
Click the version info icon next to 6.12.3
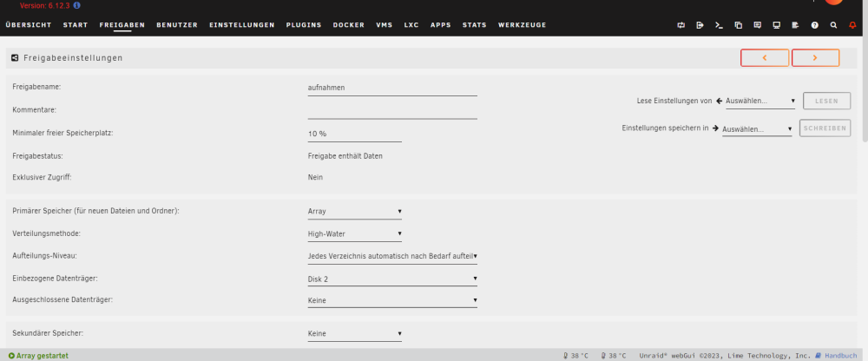coord(76,5)
